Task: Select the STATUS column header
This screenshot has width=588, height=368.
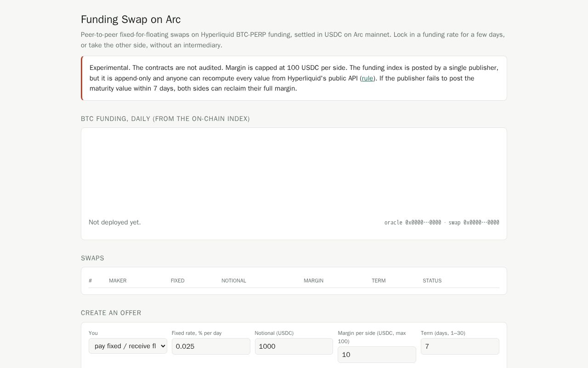Action: click(432, 281)
